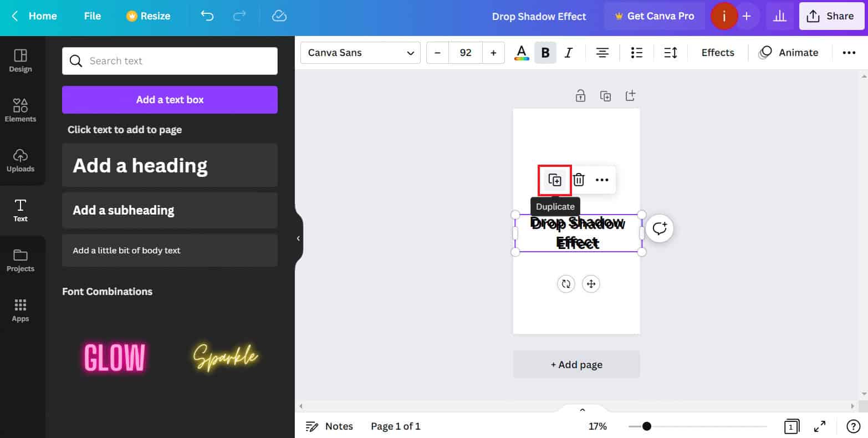
Task: Enter fullscreen present mode
Action: 820,426
